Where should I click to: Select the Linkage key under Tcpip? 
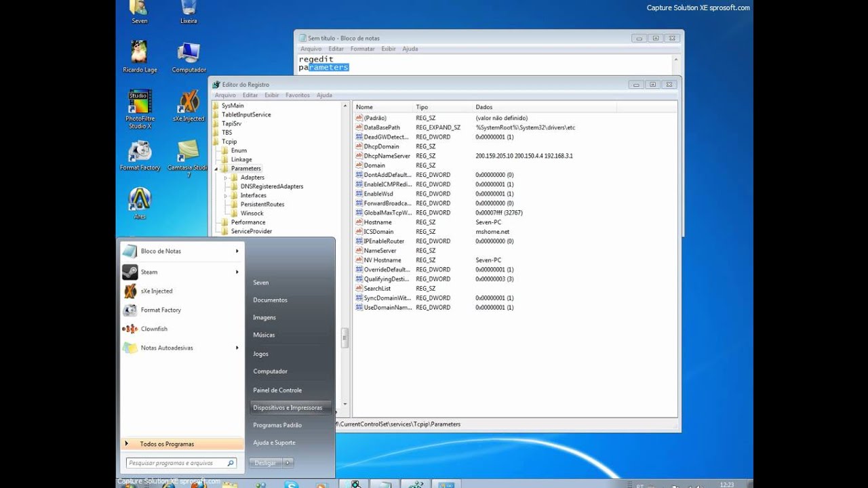(241, 160)
